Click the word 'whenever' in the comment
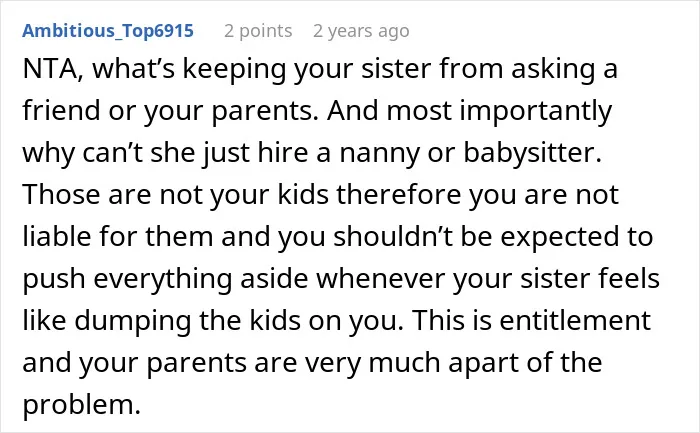 pyautogui.click(x=381, y=278)
